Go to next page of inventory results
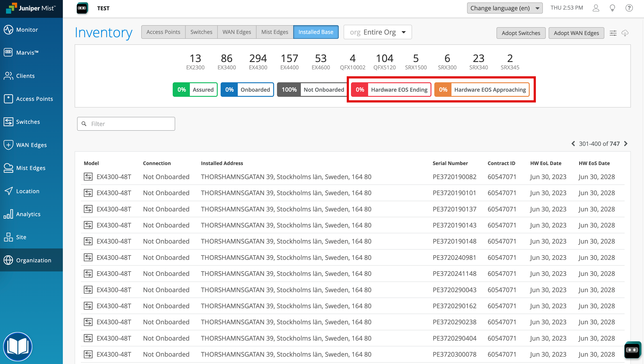This screenshot has height=364, width=644. pyautogui.click(x=626, y=144)
